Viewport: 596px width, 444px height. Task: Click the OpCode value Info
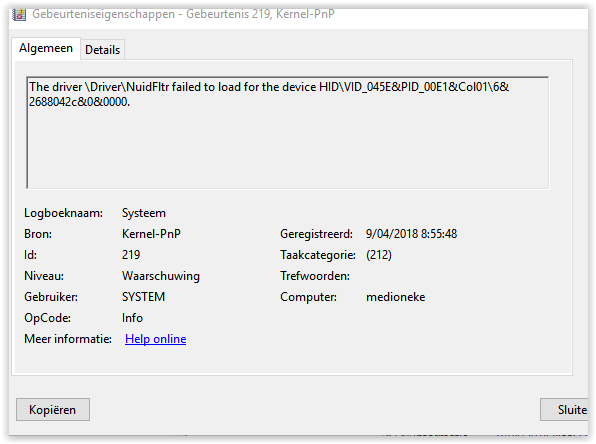coord(132,318)
